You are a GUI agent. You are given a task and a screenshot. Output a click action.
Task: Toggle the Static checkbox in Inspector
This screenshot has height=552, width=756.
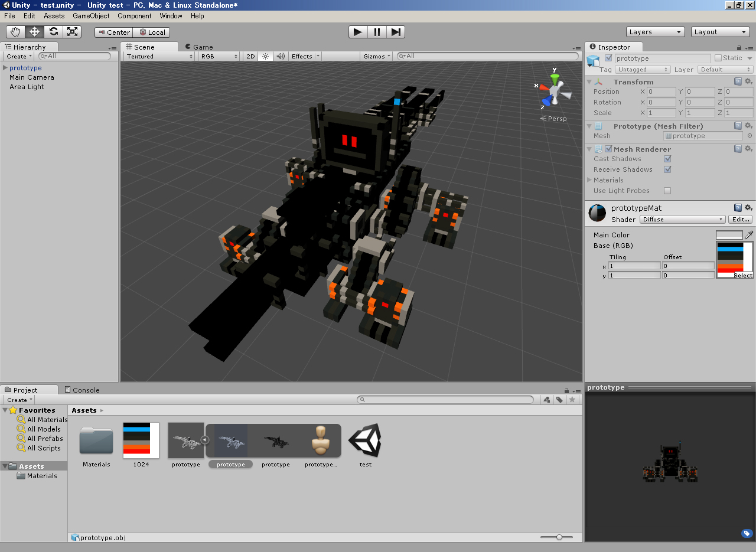(x=718, y=58)
